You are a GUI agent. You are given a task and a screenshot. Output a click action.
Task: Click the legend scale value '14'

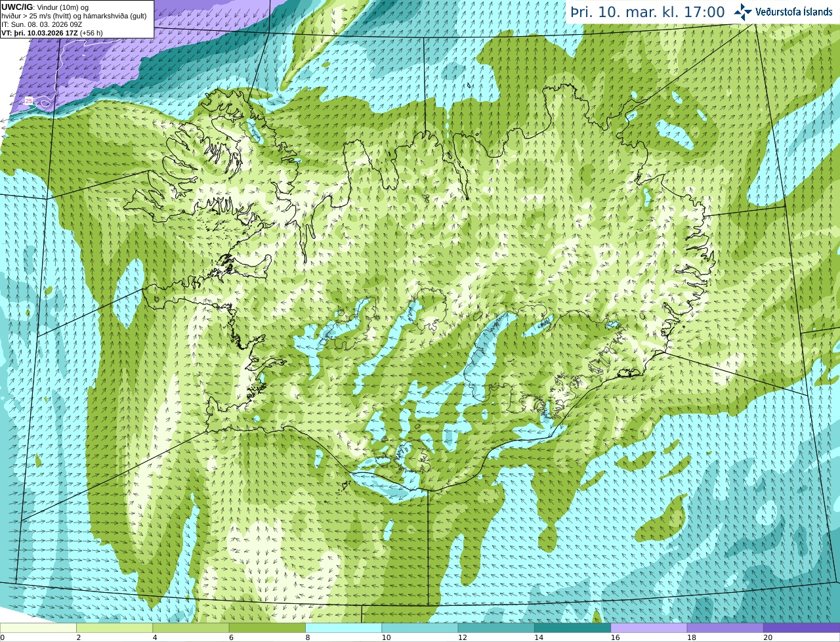point(538,637)
